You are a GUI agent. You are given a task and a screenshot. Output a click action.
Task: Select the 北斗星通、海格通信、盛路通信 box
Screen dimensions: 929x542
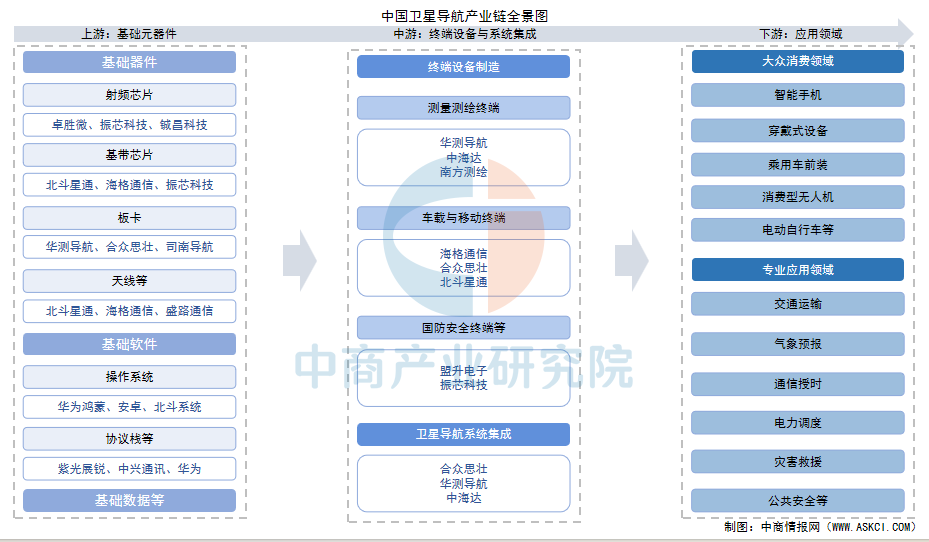coord(129,311)
